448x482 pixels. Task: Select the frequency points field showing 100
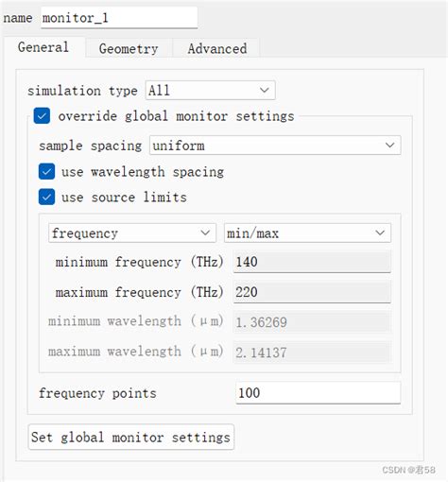click(318, 393)
